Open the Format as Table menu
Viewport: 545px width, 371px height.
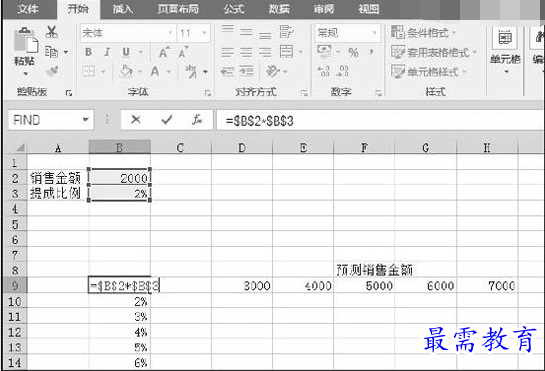coord(433,52)
